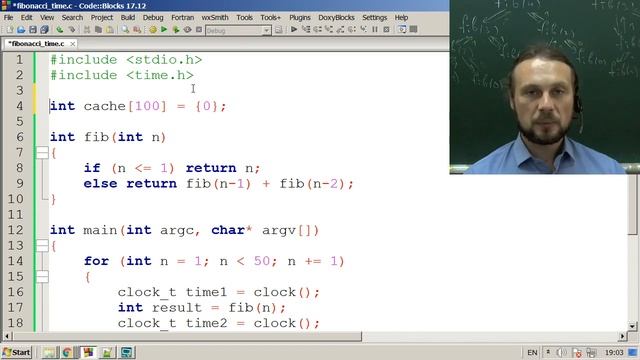Click the New file toolbar icon

[10, 30]
